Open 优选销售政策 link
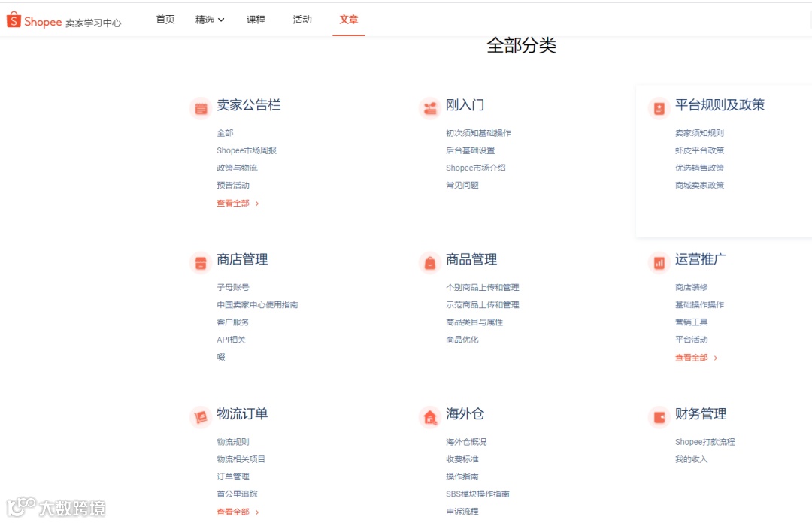 coord(699,168)
